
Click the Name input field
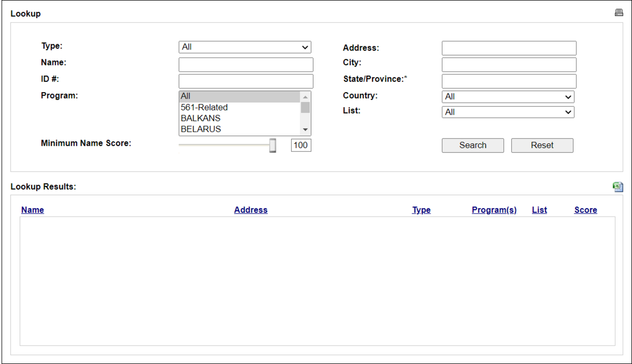pyautogui.click(x=246, y=64)
